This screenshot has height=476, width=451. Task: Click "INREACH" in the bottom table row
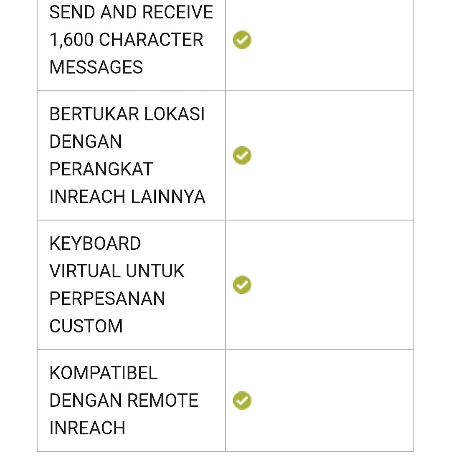87,428
